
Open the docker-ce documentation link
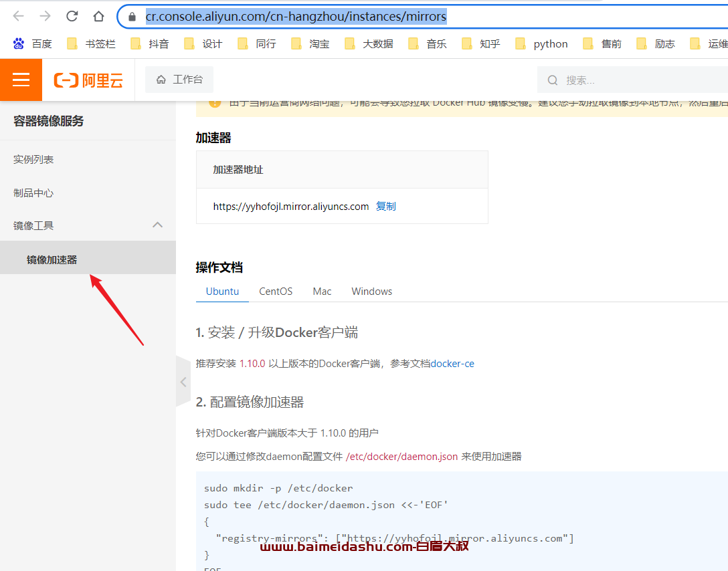pos(453,364)
